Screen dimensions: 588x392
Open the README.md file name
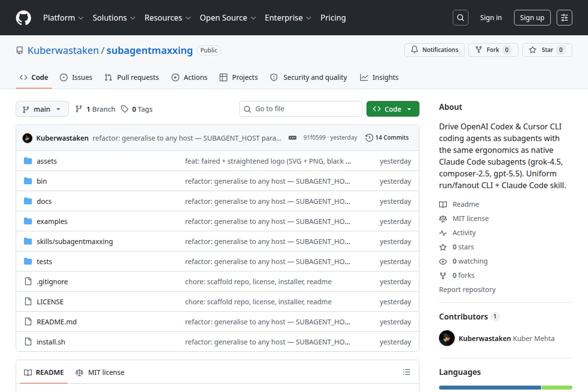point(57,322)
